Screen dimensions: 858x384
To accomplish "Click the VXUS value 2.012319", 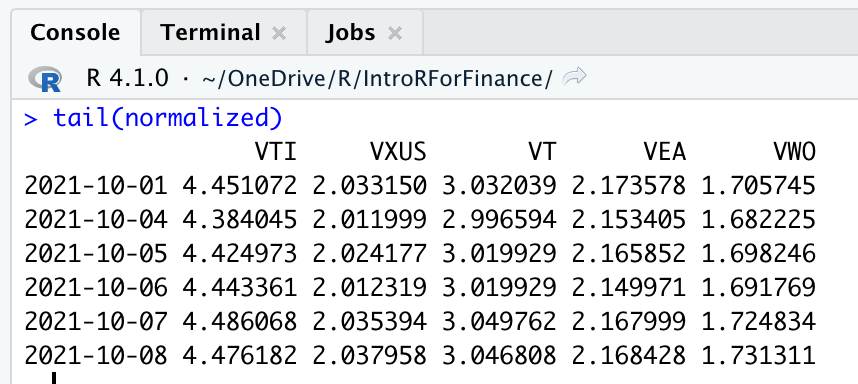I will coord(369,288).
